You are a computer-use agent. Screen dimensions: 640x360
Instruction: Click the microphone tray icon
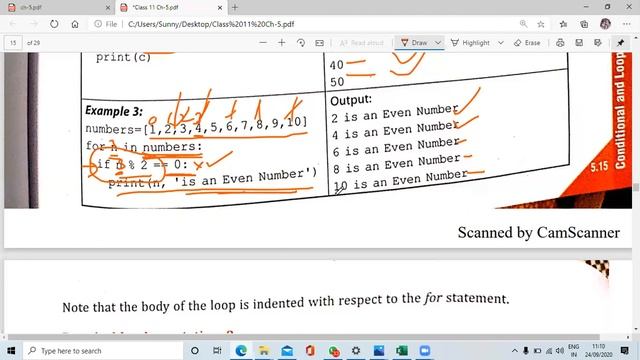[x=526, y=351]
